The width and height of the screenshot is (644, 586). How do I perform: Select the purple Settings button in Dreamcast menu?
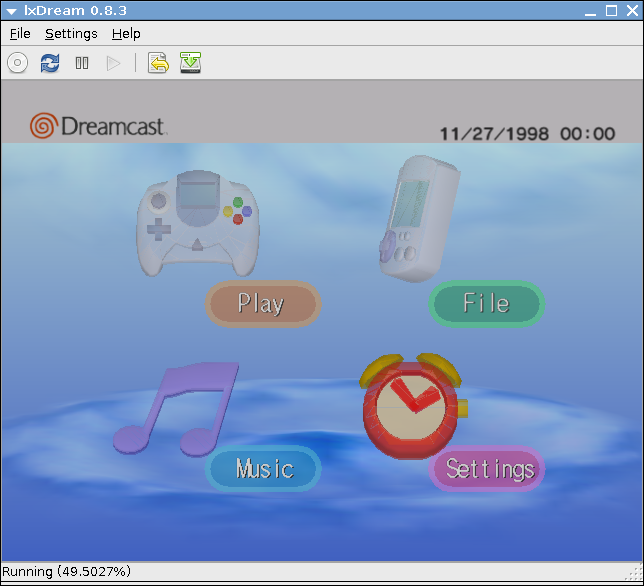[x=487, y=469]
